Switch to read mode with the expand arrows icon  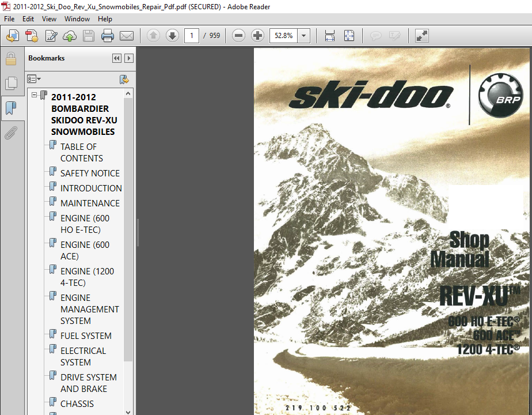click(421, 36)
